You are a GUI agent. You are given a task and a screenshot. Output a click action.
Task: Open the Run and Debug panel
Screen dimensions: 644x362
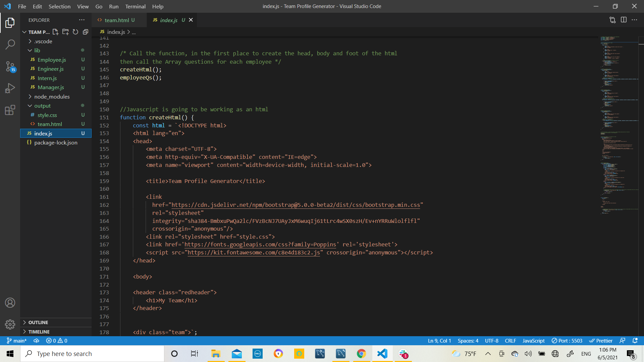pyautogui.click(x=10, y=88)
